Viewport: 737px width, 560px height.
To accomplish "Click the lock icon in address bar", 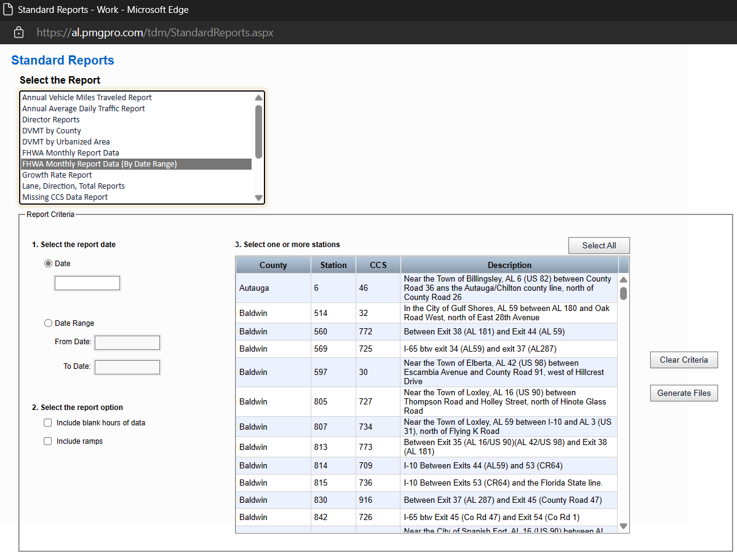I will (x=18, y=33).
